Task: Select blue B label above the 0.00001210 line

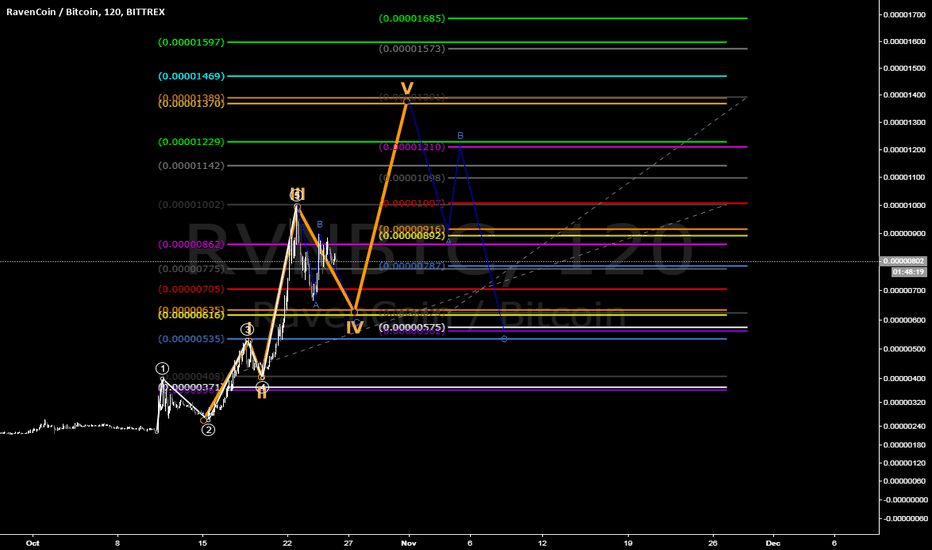Action: (x=460, y=136)
